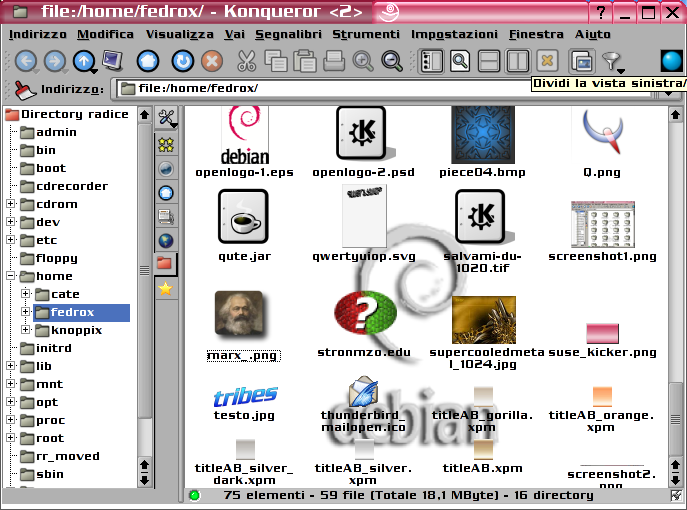Select the Directory radice root item
Viewport: 687px width, 510px height.
pyautogui.click(x=67, y=114)
